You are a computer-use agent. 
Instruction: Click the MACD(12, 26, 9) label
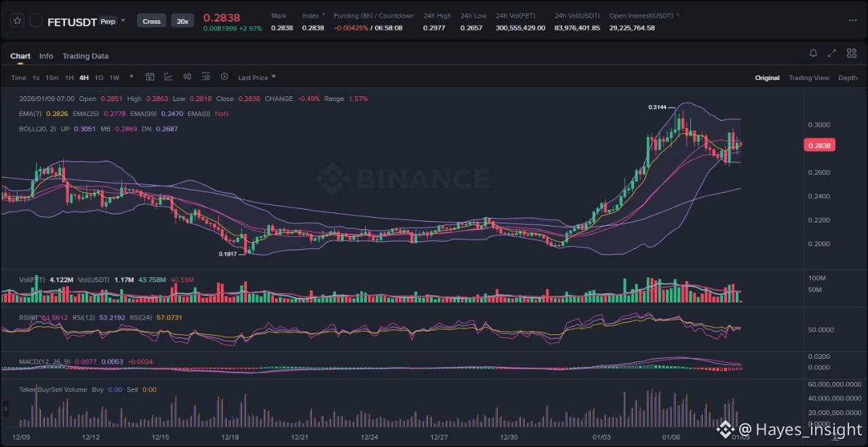(x=45, y=362)
